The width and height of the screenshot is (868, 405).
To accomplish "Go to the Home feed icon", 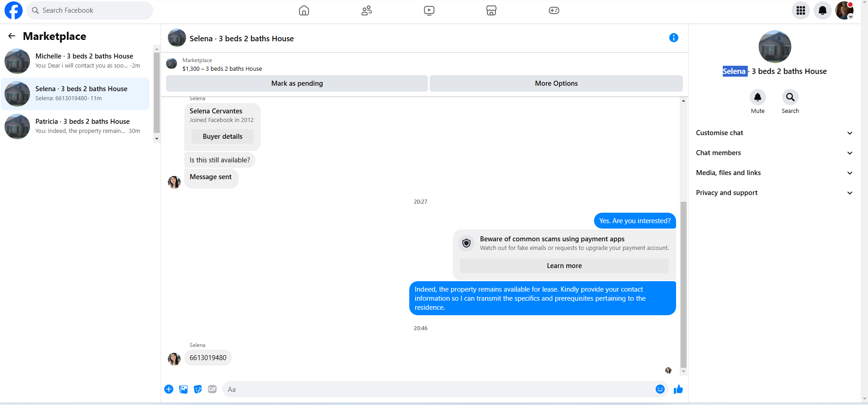I will 304,10.
